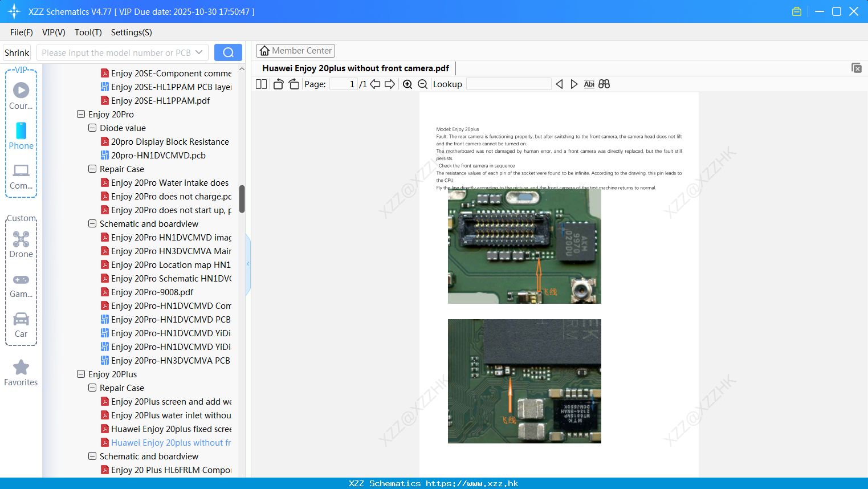Go to the next PDF page arrow
Image resolution: width=868 pixels, height=489 pixels.
tap(390, 84)
